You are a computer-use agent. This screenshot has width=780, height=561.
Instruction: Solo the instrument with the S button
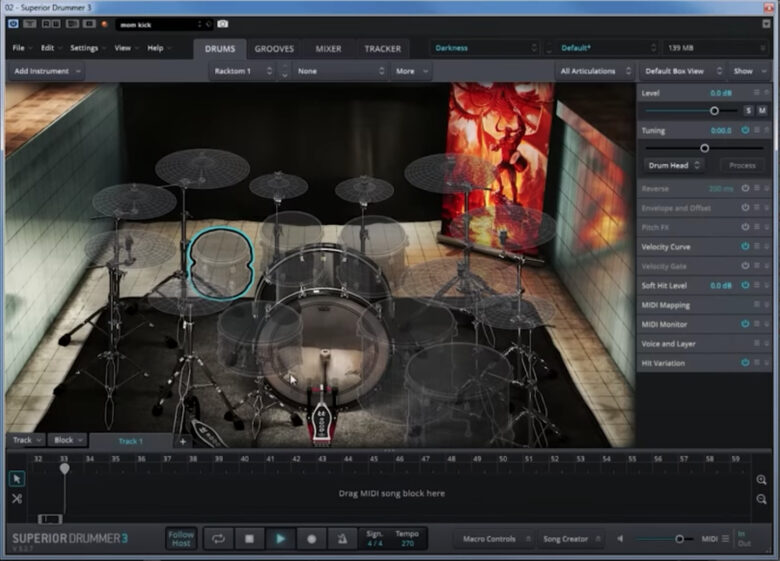(748, 110)
